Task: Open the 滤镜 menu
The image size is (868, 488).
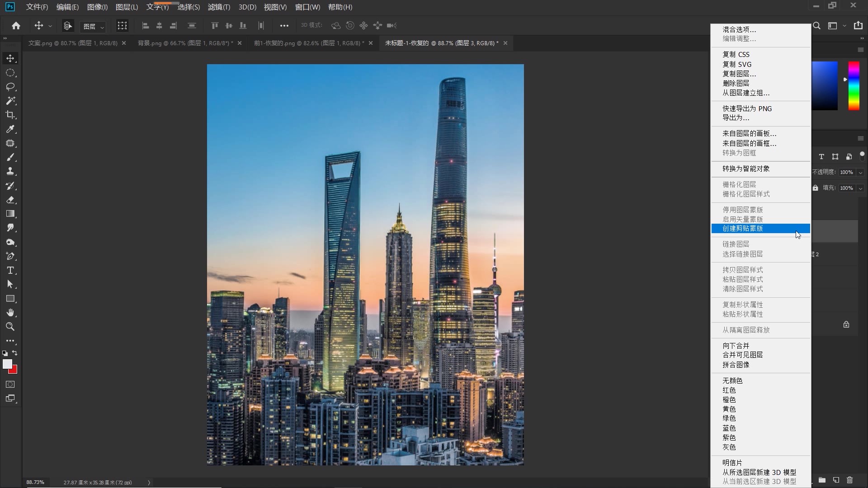Action: click(x=218, y=7)
